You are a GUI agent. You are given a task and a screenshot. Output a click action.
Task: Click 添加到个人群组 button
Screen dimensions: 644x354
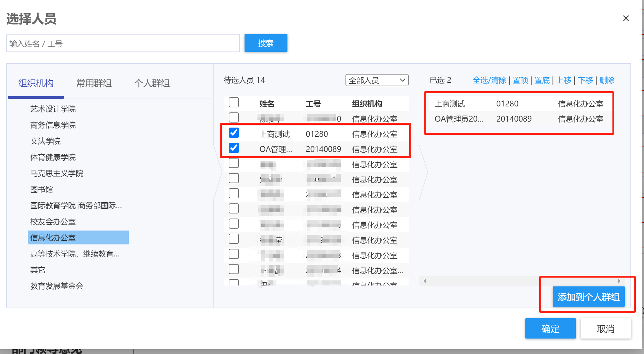pos(588,297)
